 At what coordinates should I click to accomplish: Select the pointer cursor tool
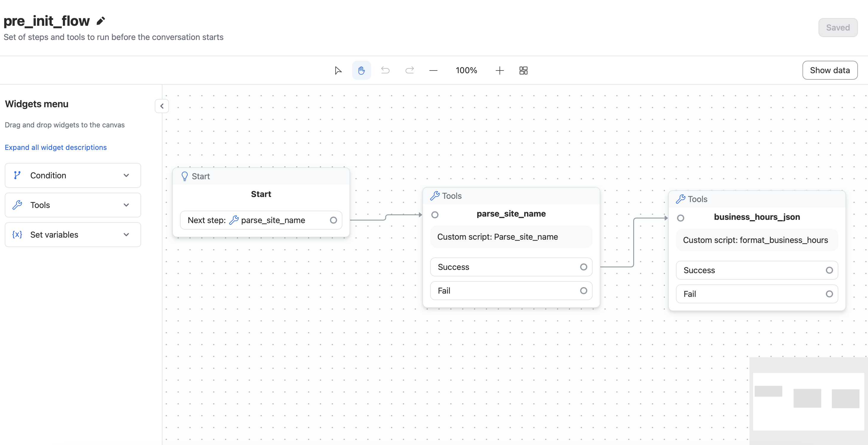click(338, 71)
